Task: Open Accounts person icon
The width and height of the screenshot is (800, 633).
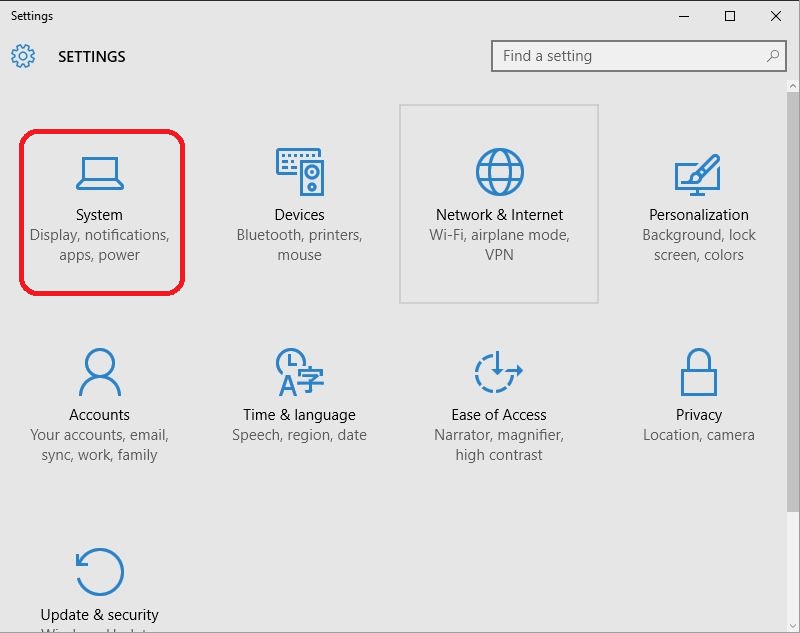Action: coord(99,372)
